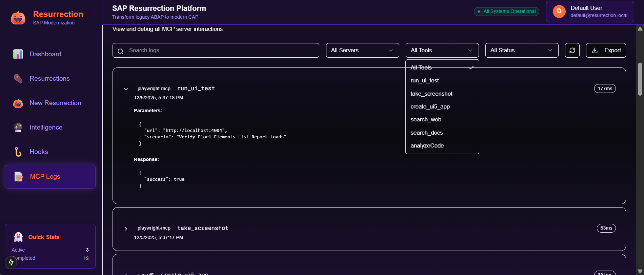Click the Default User avatar circle

[x=559, y=11]
